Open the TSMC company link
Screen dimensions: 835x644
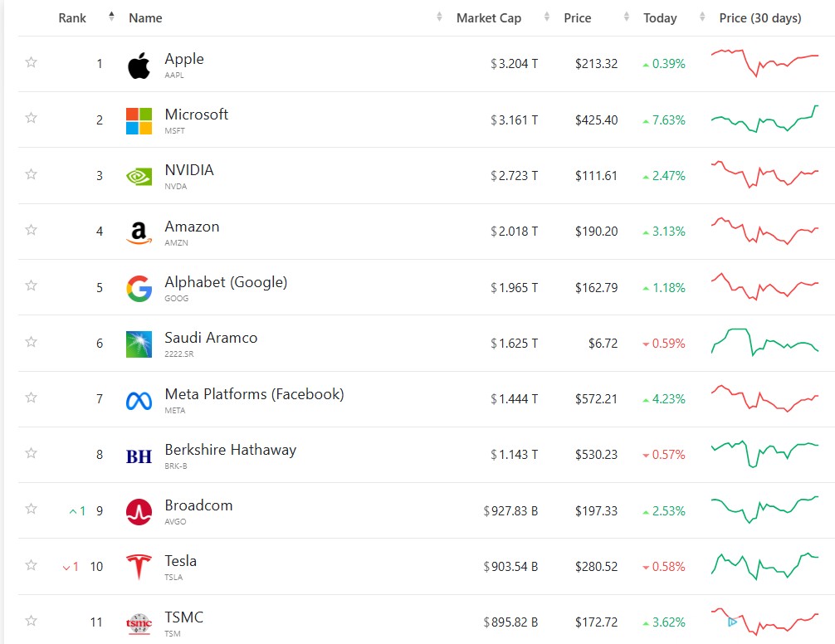point(183,617)
